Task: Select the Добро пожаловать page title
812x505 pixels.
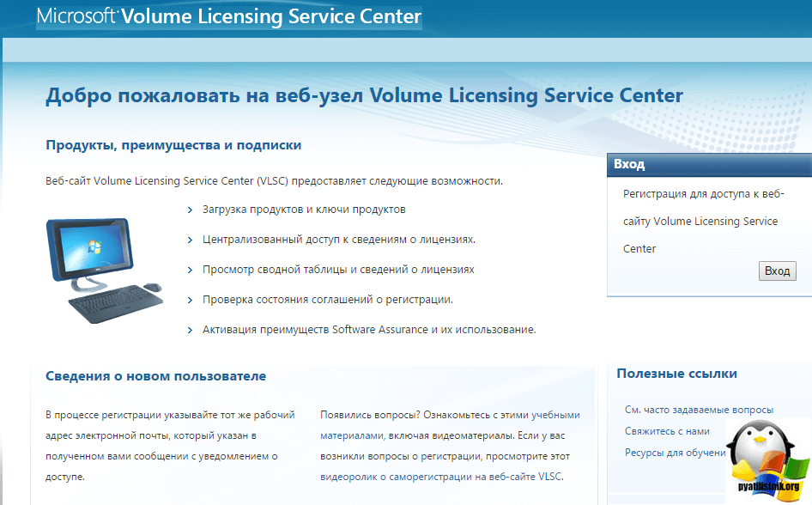Action: [365, 96]
